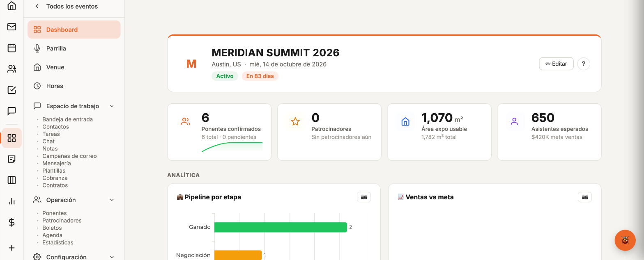Screen dimensions: 644x260
Task: Click the microphone icon next to Parrilla
Action: 37,48
